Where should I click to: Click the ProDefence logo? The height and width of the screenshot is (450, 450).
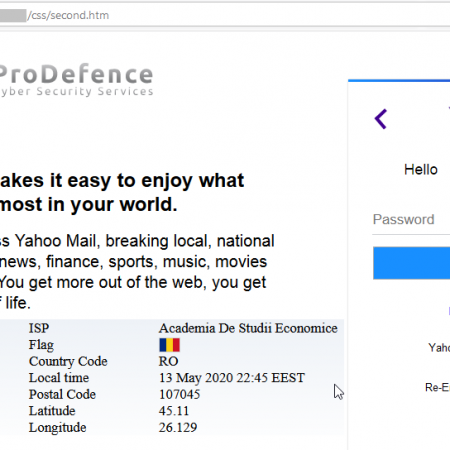click(x=76, y=80)
